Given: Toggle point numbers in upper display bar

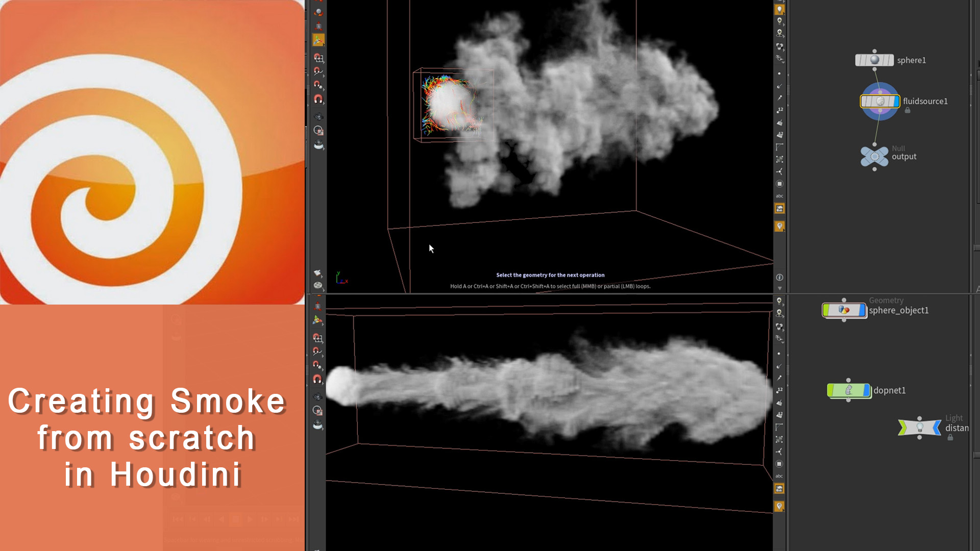Looking at the screenshot, I should [x=779, y=110].
